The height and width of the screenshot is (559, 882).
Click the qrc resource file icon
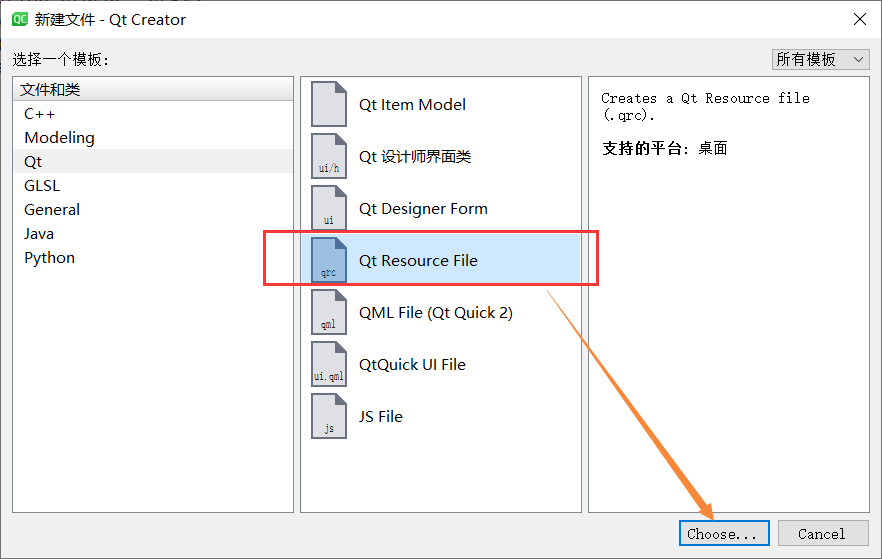click(x=328, y=260)
